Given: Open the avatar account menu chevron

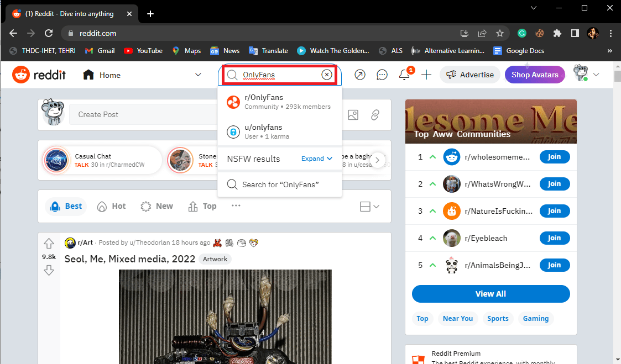Looking at the screenshot, I should [596, 74].
